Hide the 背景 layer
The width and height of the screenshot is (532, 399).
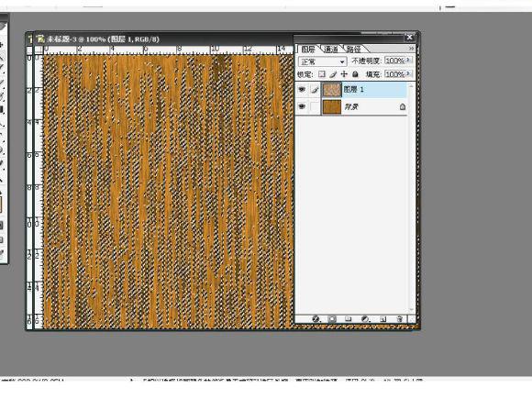[x=302, y=106]
